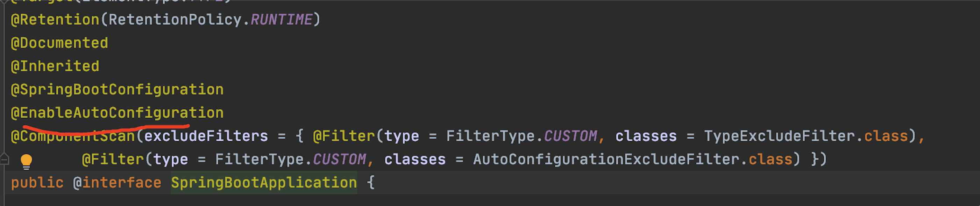This screenshot has height=206, width=980.
Task: Click the RUNTIME constant
Action: (281, 20)
